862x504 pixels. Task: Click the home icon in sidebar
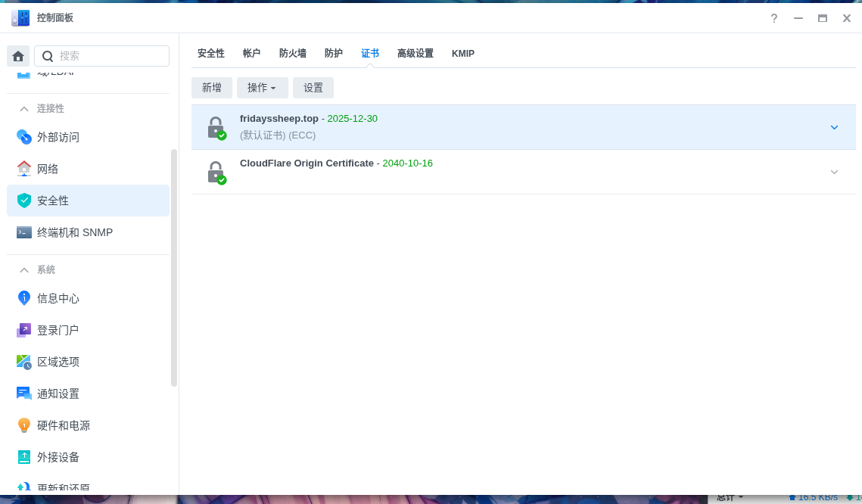[18, 56]
